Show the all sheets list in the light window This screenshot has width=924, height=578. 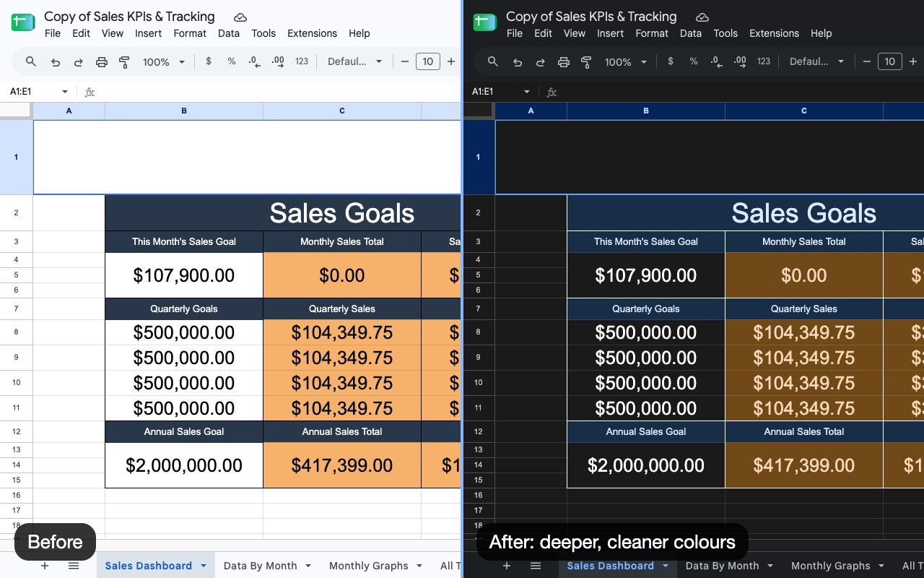click(74, 566)
